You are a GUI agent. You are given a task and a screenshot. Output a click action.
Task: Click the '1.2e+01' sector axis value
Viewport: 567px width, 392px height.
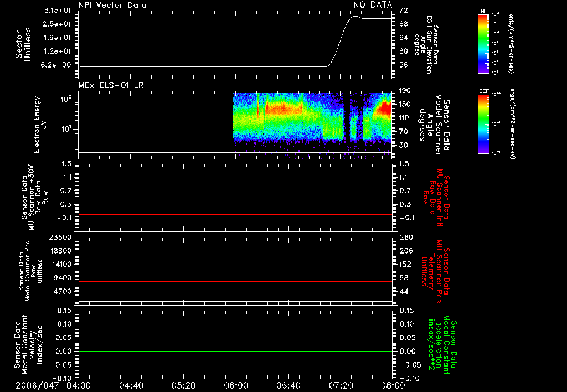58,51
